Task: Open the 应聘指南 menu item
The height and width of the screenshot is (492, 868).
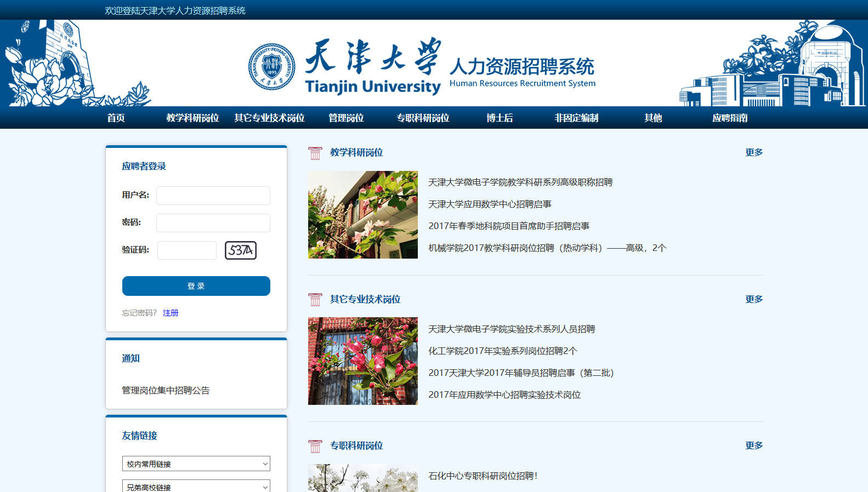Action: 730,118
